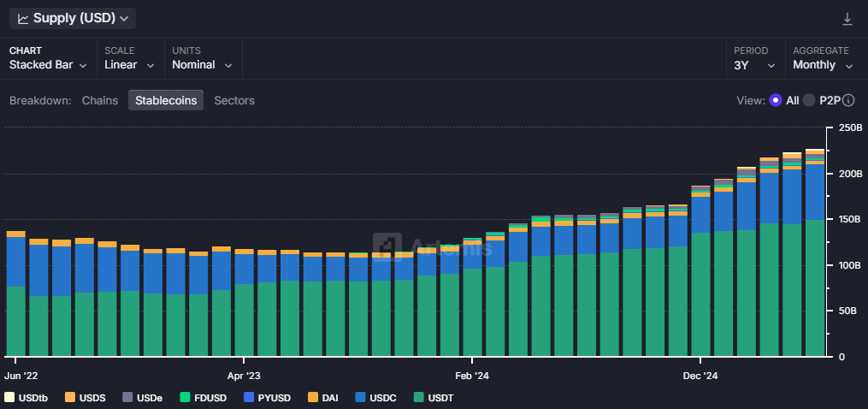
Task: Click the USDe legend marker
Action: (128, 397)
